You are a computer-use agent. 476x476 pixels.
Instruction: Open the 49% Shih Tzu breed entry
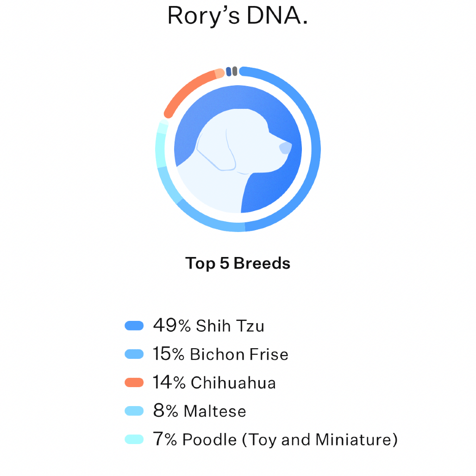click(208, 326)
